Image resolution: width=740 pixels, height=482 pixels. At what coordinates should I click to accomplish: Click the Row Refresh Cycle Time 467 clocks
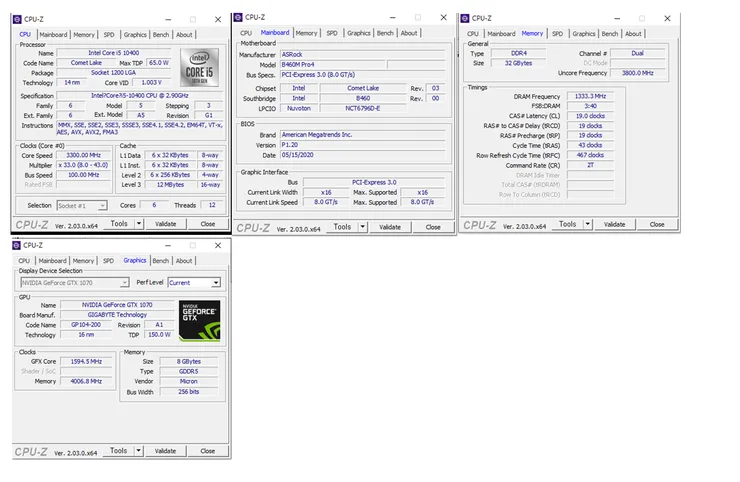(590, 155)
